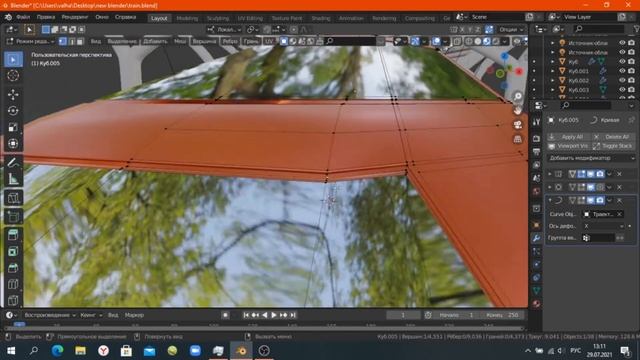Select the Scale tool
The width and height of the screenshot is (640, 360).
point(13,127)
